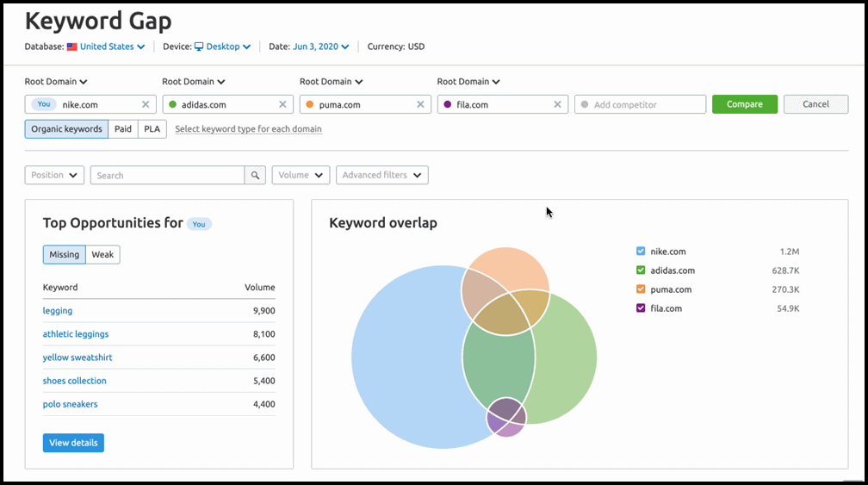
Task: Remove nike.com domain with its X icon
Action: 146,104
